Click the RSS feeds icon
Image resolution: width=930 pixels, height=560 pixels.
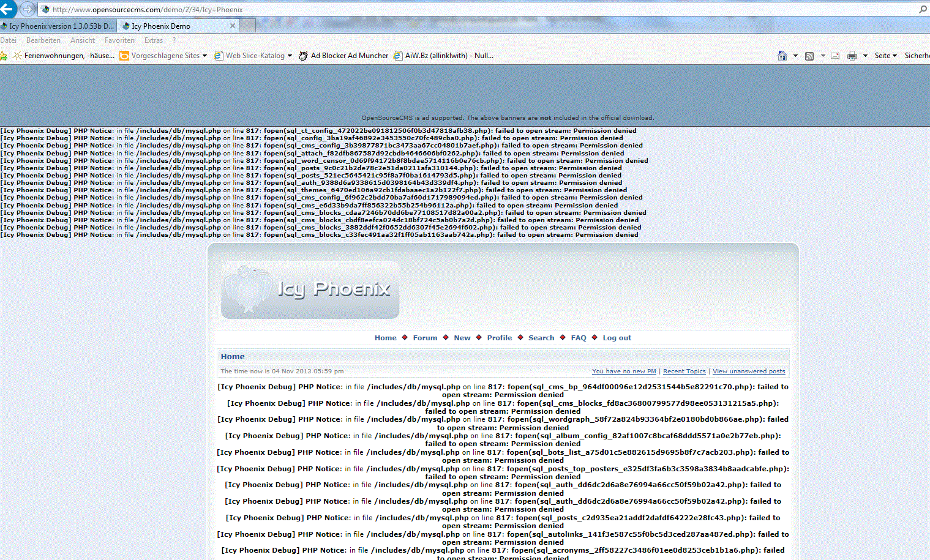pyautogui.click(x=809, y=56)
